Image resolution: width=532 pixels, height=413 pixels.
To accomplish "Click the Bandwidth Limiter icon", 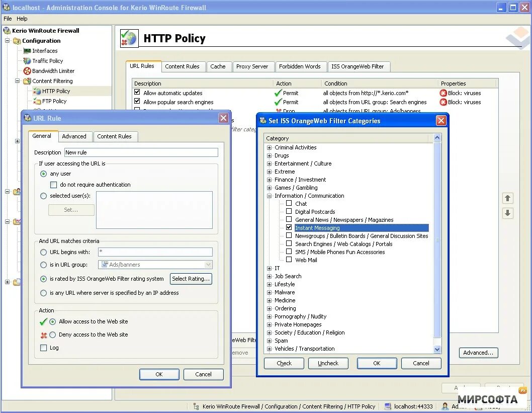I will 27,71.
